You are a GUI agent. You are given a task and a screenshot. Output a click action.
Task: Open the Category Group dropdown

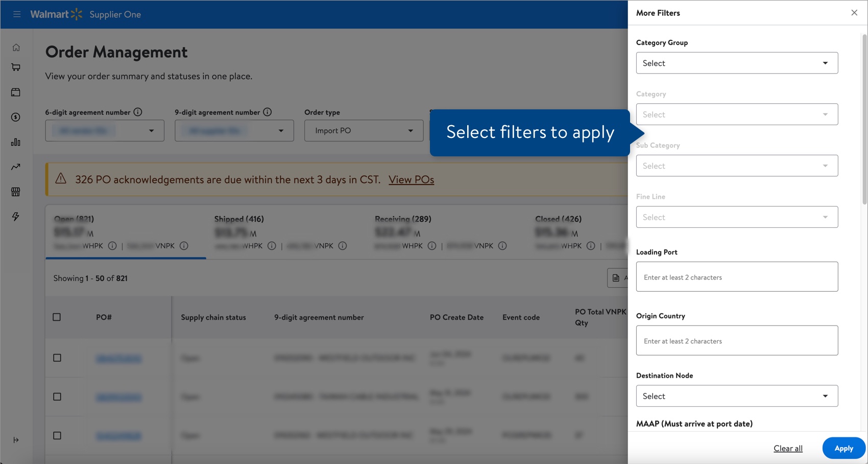(737, 63)
